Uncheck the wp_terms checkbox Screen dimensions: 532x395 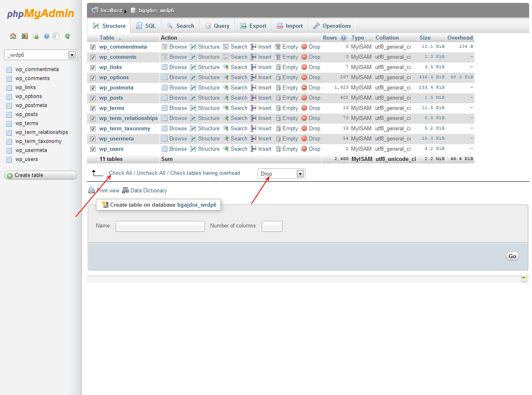[93, 108]
